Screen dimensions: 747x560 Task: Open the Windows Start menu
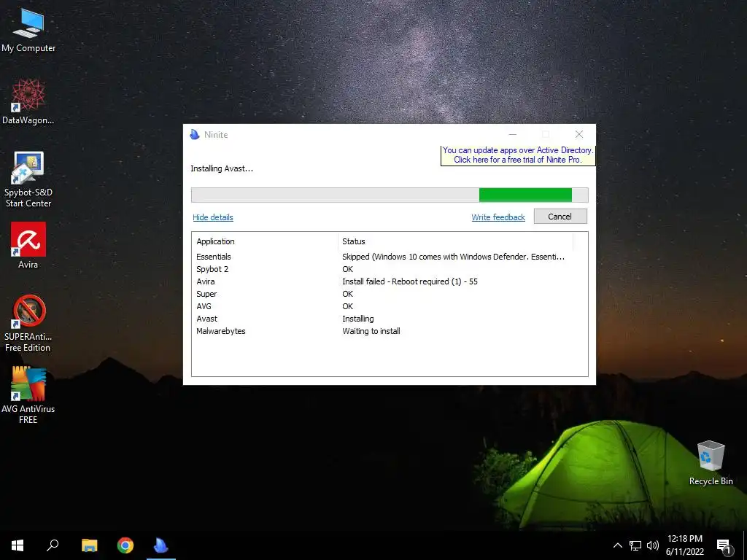click(18, 545)
